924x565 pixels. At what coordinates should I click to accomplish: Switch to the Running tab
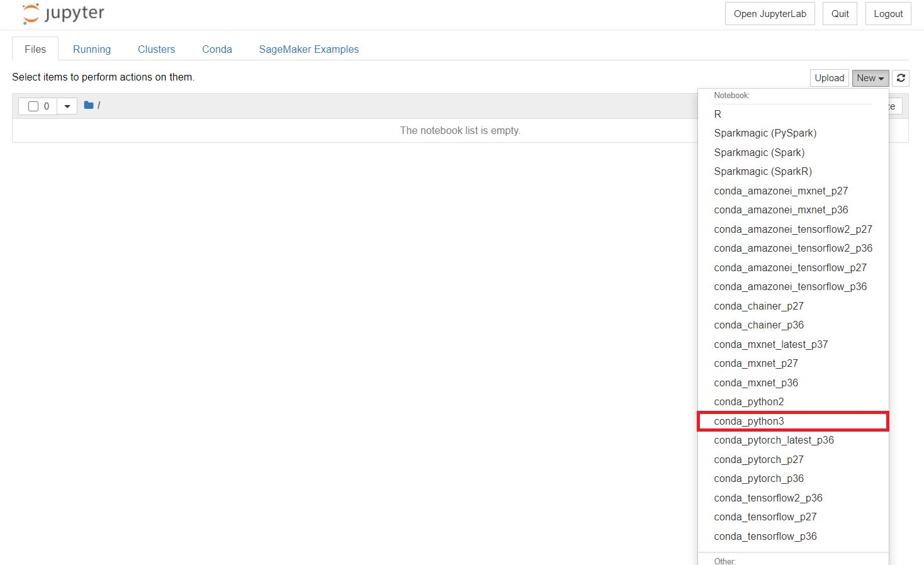[x=92, y=49]
